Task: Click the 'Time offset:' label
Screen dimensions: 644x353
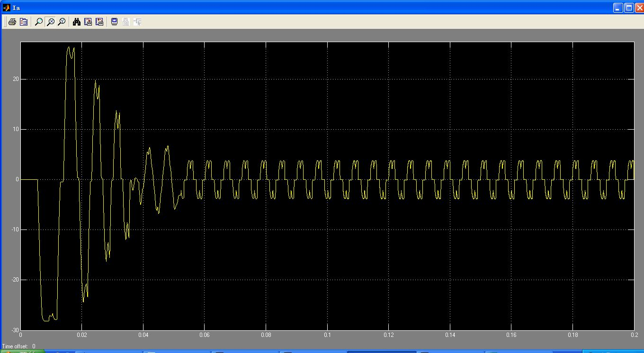Action: pyautogui.click(x=15, y=346)
